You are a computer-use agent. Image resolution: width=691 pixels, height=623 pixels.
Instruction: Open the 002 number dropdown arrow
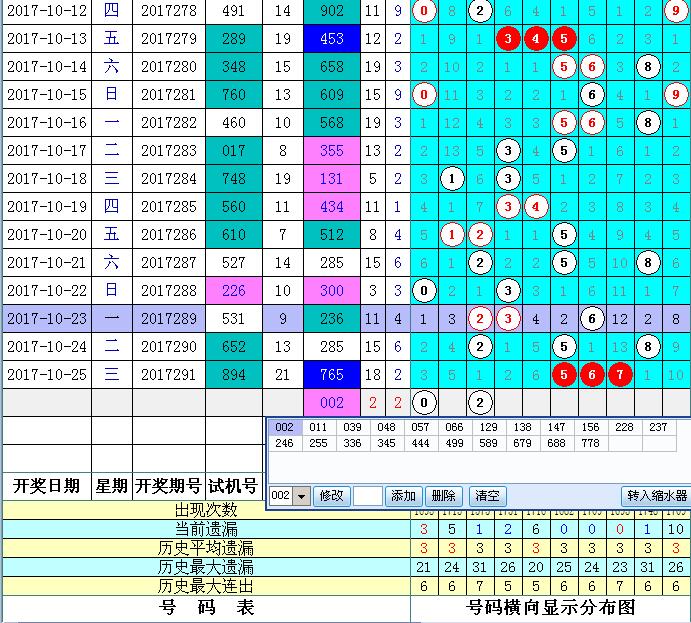(301, 496)
